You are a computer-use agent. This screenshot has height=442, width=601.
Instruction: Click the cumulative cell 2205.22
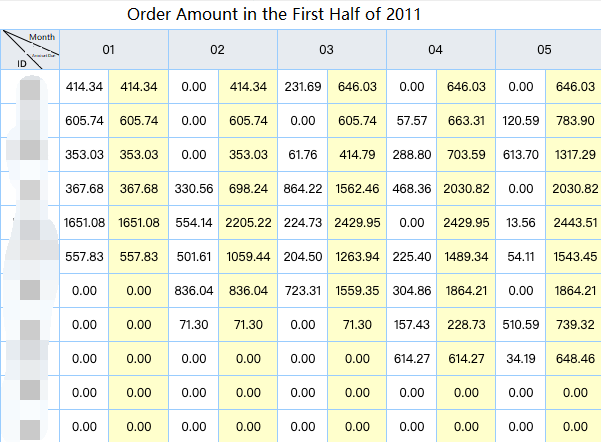[x=248, y=222]
